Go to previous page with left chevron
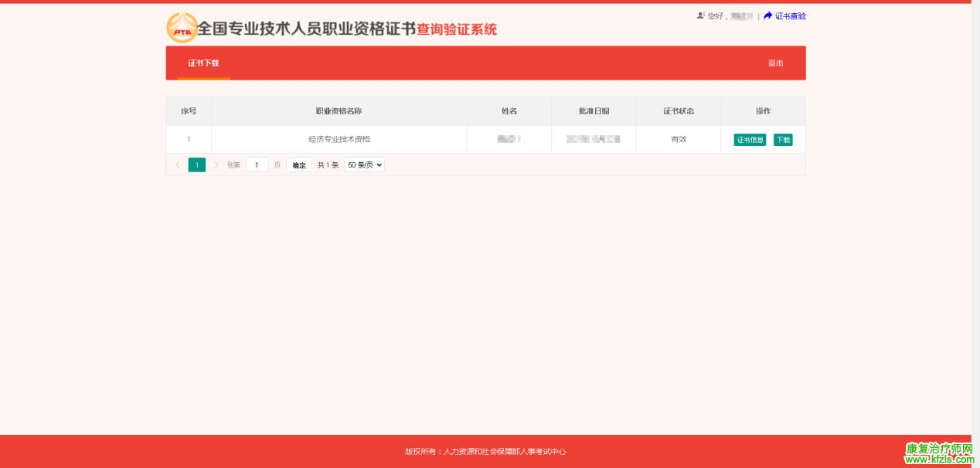The image size is (980, 468). tap(178, 164)
